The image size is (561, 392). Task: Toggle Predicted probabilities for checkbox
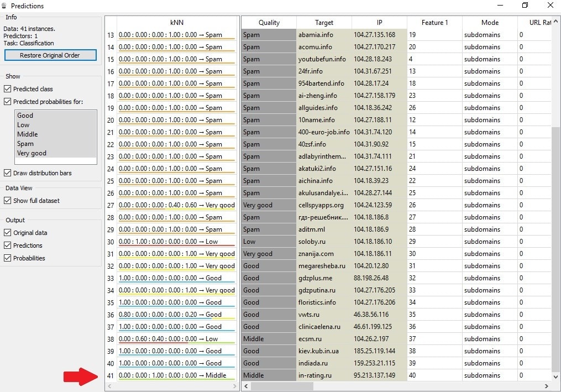point(8,102)
